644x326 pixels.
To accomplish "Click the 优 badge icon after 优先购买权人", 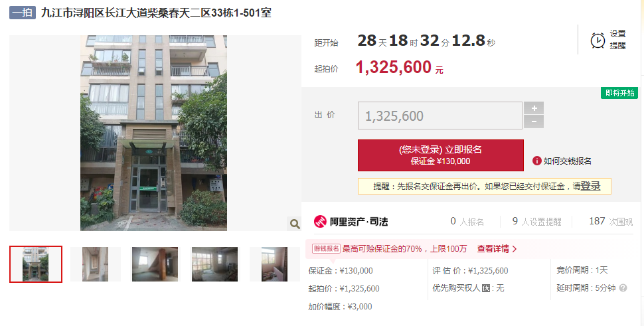I will click(486, 288).
